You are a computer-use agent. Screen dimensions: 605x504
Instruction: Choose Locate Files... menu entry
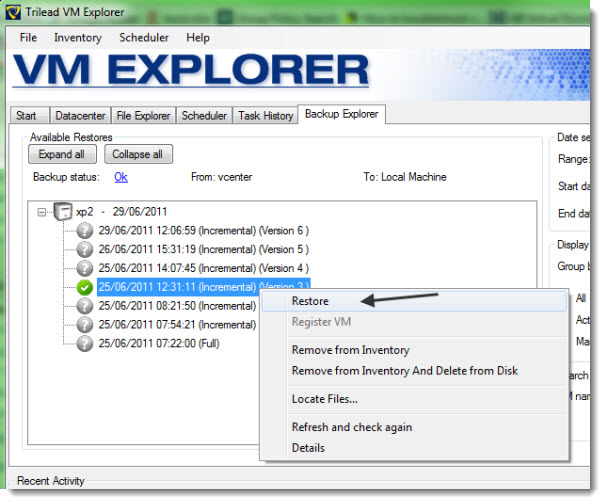pos(414,399)
